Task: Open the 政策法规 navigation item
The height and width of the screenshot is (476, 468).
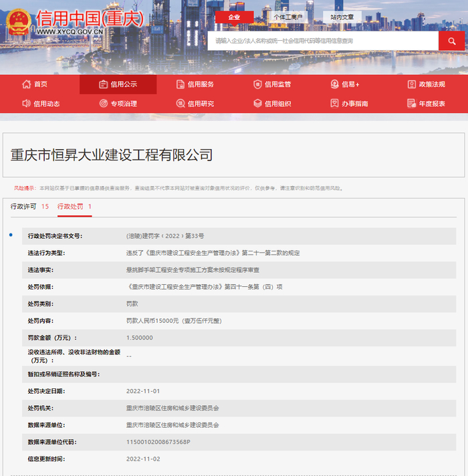Action: 432,84
